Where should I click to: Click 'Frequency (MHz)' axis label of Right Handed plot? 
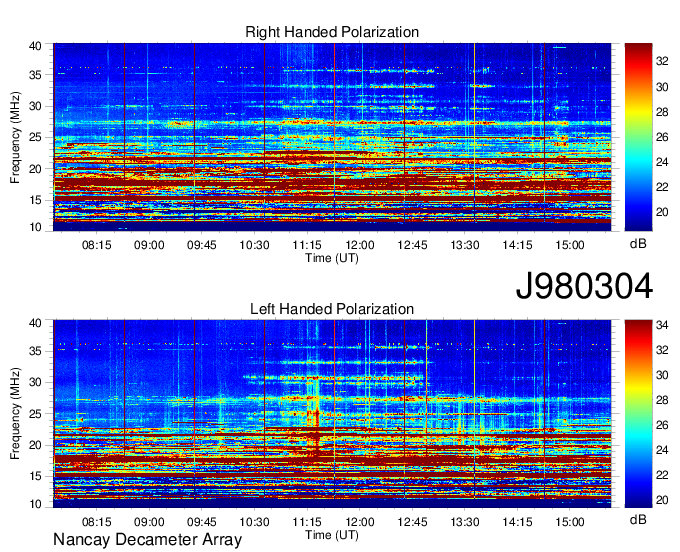[15, 137]
